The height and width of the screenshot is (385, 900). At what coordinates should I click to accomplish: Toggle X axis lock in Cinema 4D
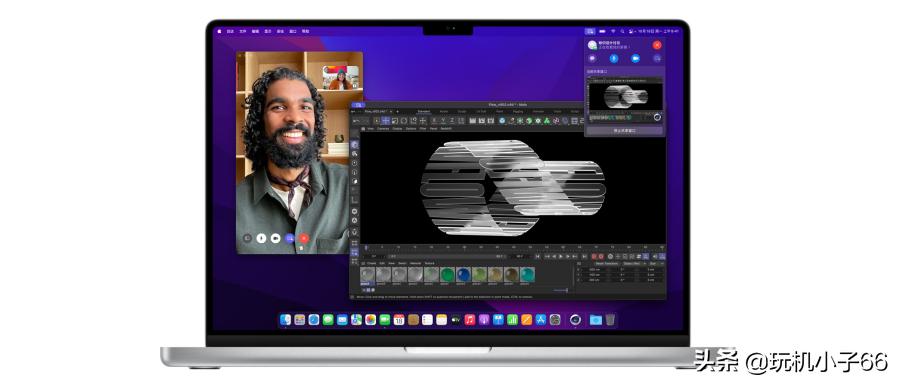434,120
